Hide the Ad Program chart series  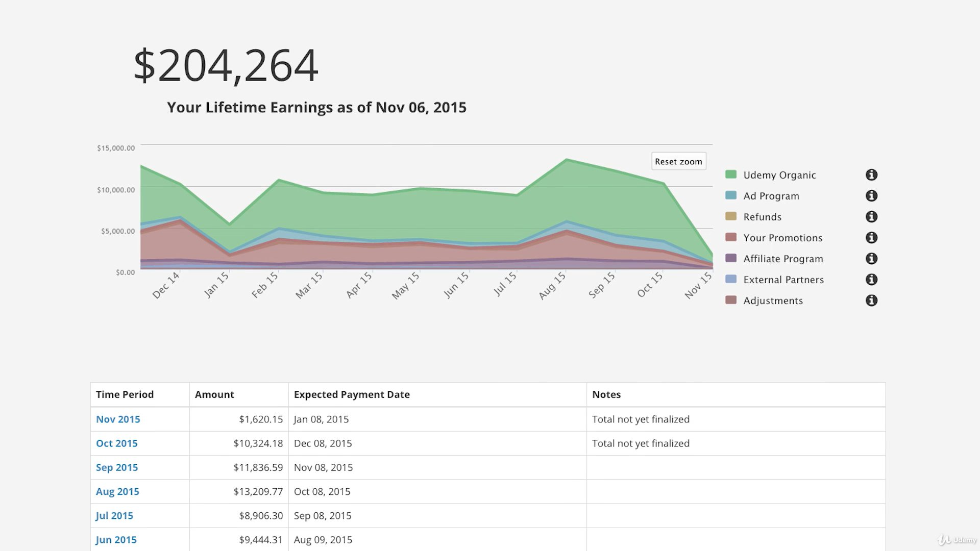pyautogui.click(x=771, y=196)
